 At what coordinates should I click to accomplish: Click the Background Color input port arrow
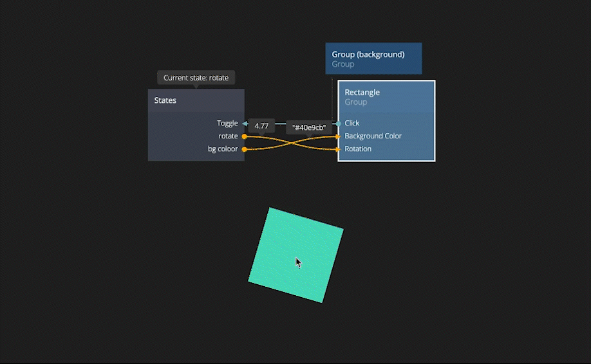point(338,136)
